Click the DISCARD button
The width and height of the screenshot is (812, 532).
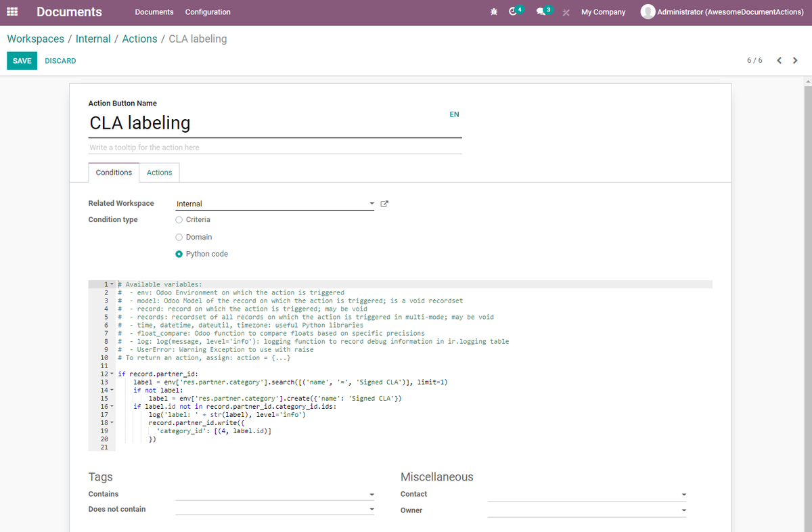(x=60, y=61)
